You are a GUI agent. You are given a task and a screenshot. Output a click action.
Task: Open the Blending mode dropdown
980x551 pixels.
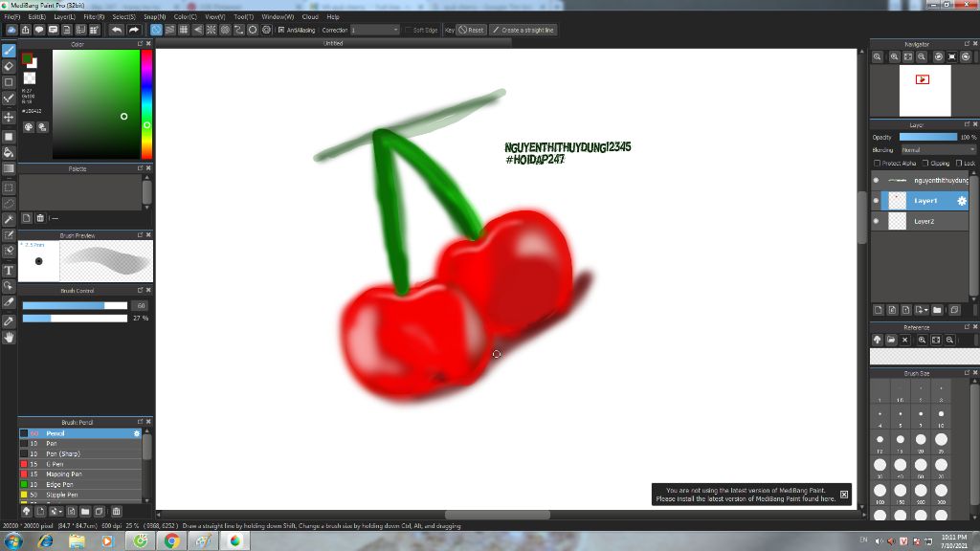[938, 150]
